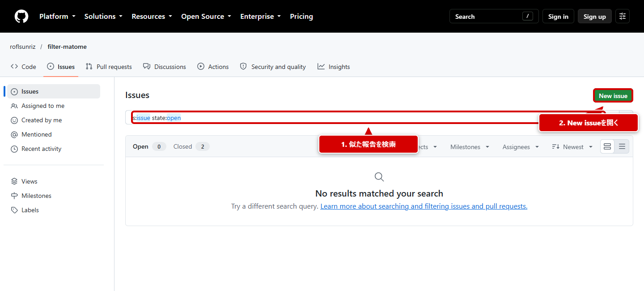The image size is (644, 291).
Task: Expand the Assignees filter dropdown
Action: [521, 147]
